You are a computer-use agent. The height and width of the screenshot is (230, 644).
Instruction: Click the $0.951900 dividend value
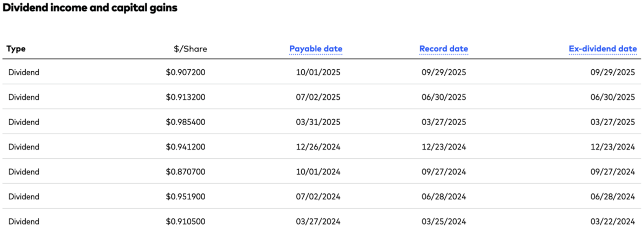click(186, 196)
